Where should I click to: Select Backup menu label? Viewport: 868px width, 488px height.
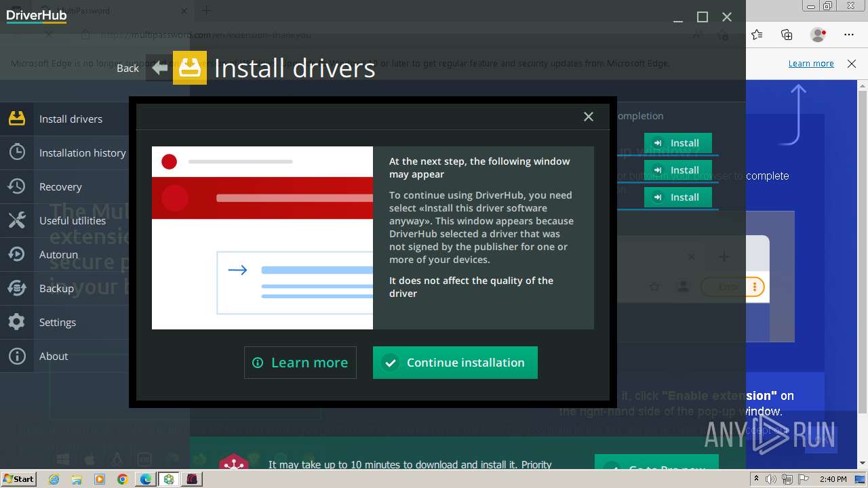[x=56, y=288]
